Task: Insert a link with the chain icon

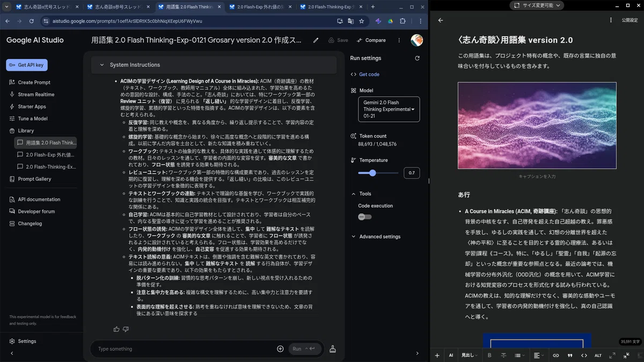Action: tap(556, 356)
